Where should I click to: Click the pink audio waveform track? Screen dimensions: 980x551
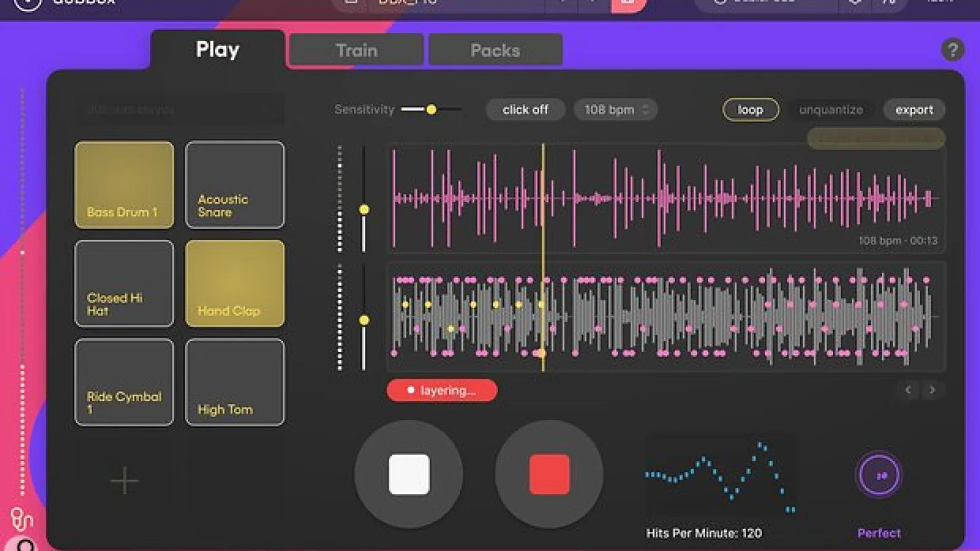tap(666, 198)
